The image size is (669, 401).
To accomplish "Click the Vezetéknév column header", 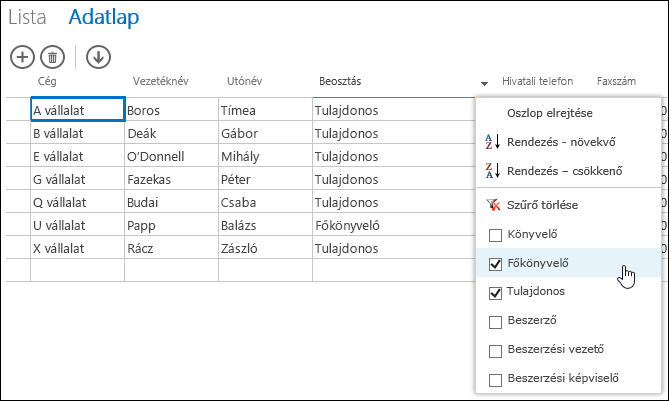I will pyautogui.click(x=160, y=81).
